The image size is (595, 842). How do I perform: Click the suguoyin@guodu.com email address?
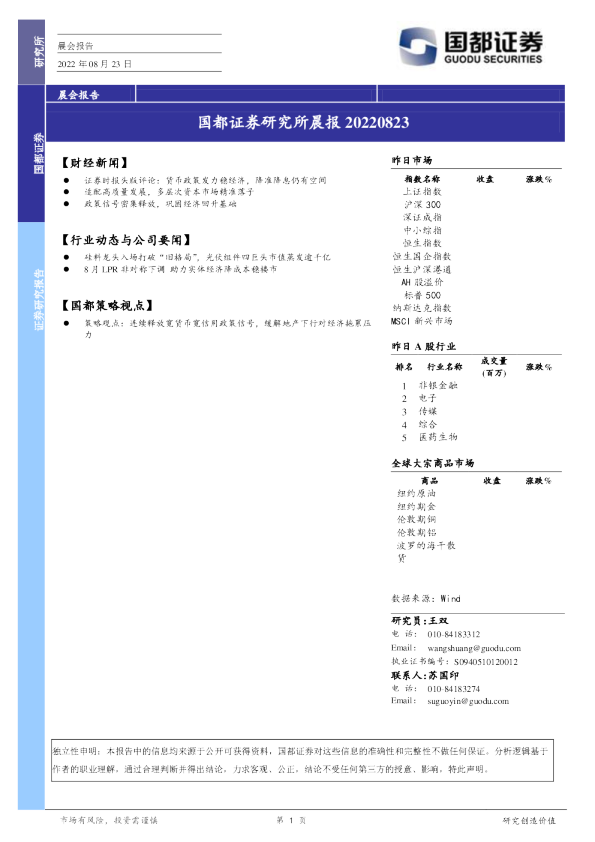click(x=468, y=701)
